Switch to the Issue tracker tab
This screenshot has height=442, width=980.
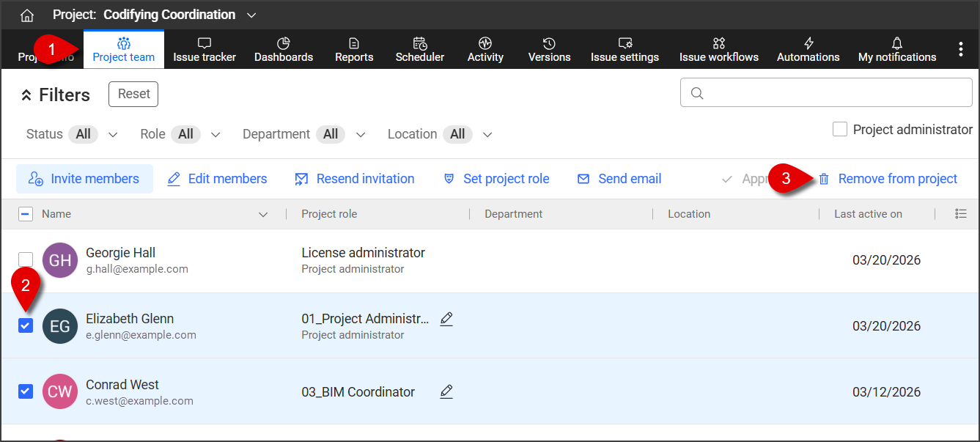(205, 49)
